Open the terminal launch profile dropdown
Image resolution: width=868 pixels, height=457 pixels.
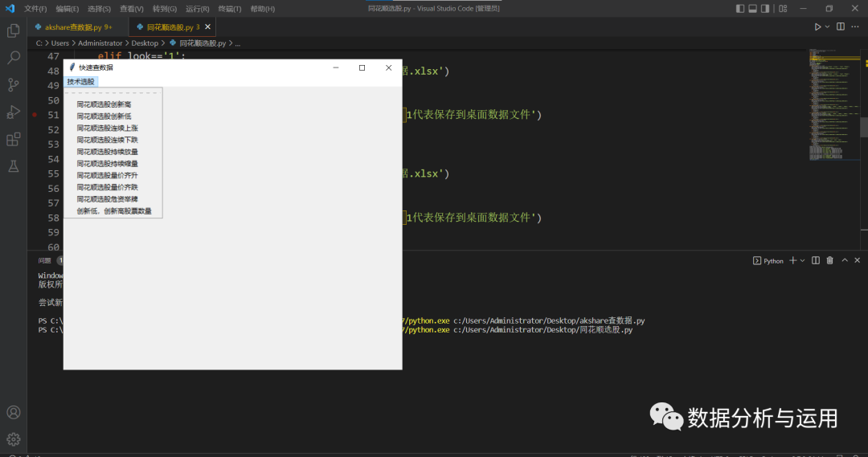802,260
